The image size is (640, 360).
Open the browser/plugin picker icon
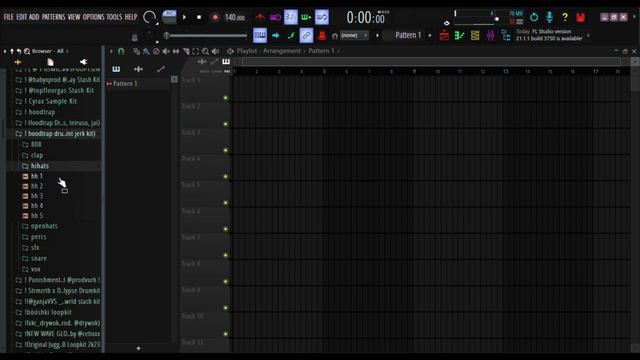(x=506, y=36)
